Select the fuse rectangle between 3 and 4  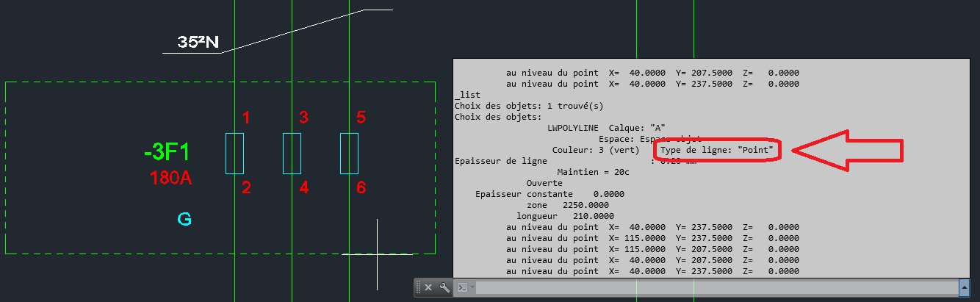[x=292, y=154]
